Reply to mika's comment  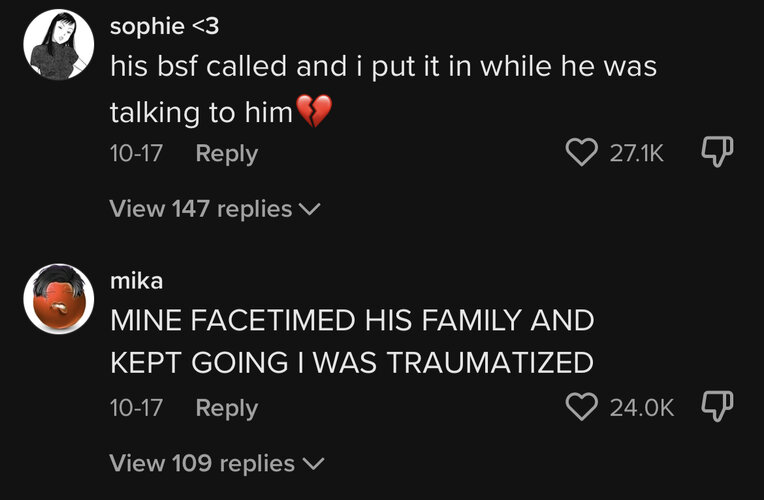click(227, 408)
